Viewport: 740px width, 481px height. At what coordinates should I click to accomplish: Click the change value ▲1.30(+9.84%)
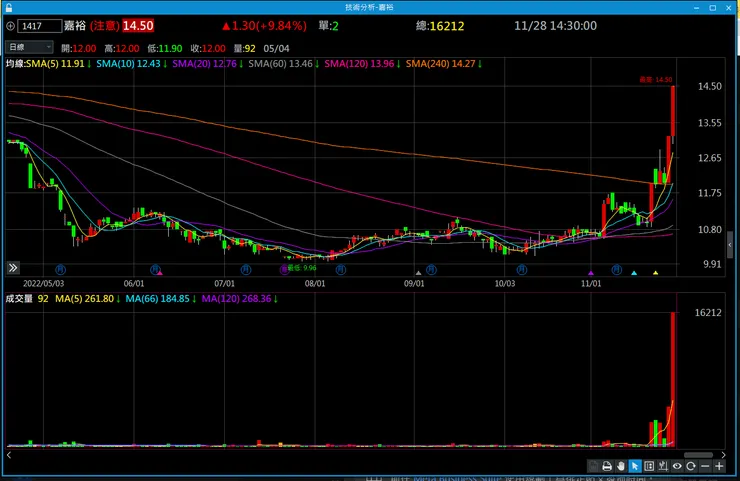tap(264, 26)
